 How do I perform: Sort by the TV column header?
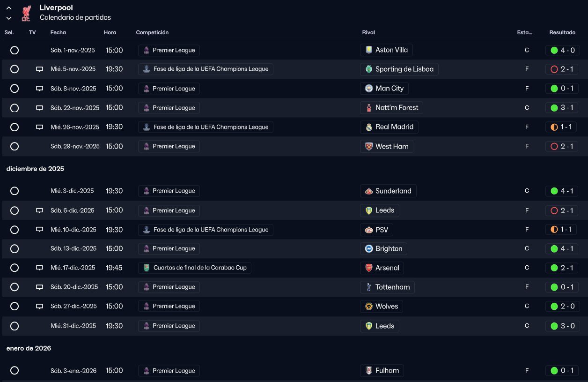(32, 33)
